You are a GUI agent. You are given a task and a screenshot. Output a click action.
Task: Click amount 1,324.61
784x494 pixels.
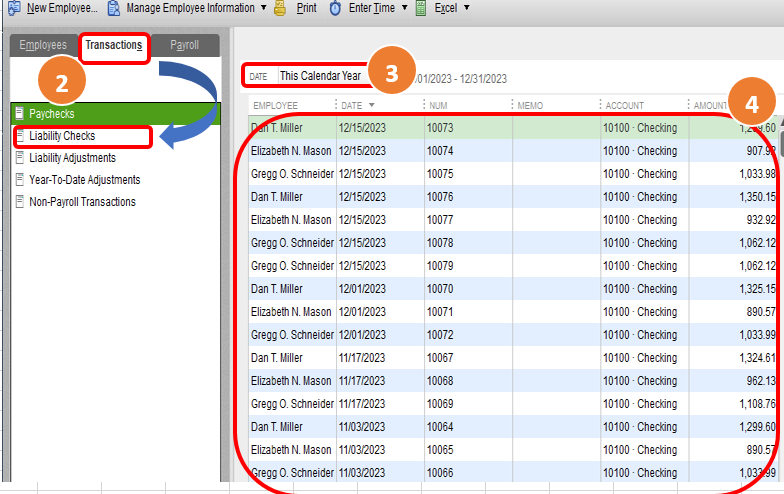point(758,358)
